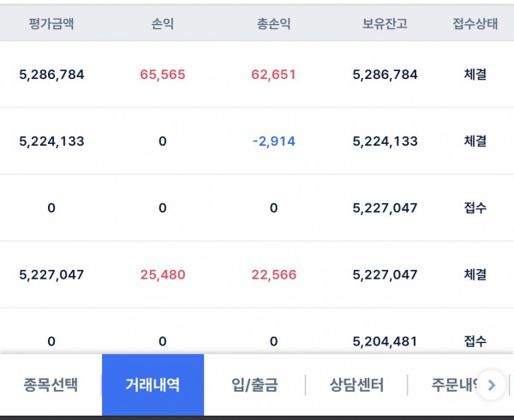Screen dimensions: 514x420
Task: Sort by the 손익 column header
Action: [163, 24]
